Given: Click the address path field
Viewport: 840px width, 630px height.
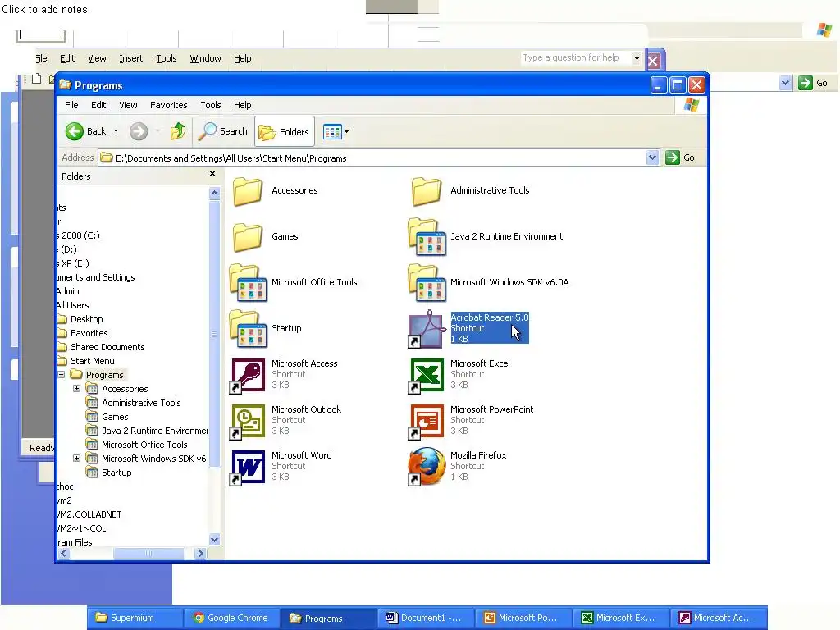Looking at the screenshot, I should (372, 158).
